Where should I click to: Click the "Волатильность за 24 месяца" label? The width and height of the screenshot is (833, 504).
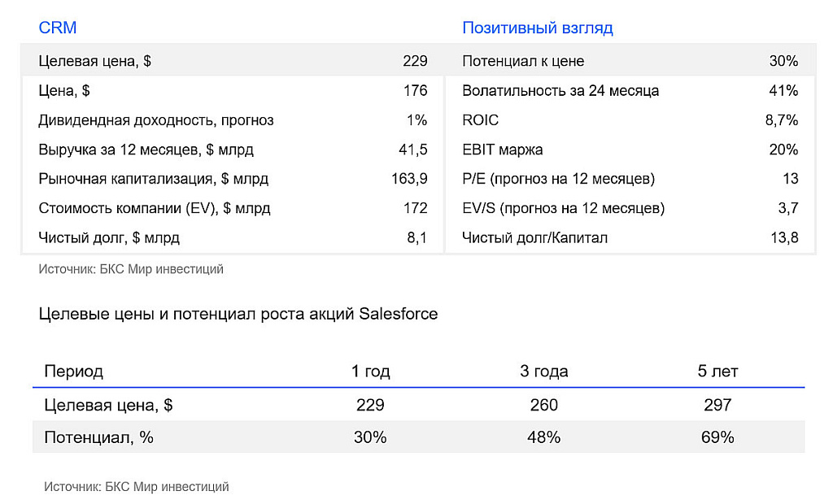click(x=560, y=90)
